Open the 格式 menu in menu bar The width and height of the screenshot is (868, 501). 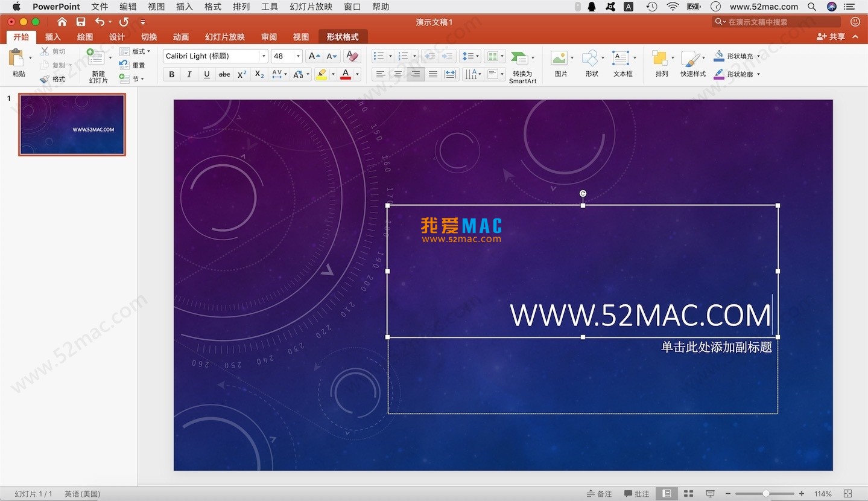(213, 7)
